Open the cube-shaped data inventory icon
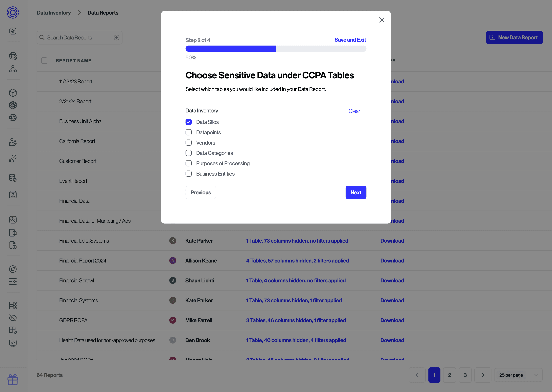Screen dimensions: 552x392 point(13,93)
